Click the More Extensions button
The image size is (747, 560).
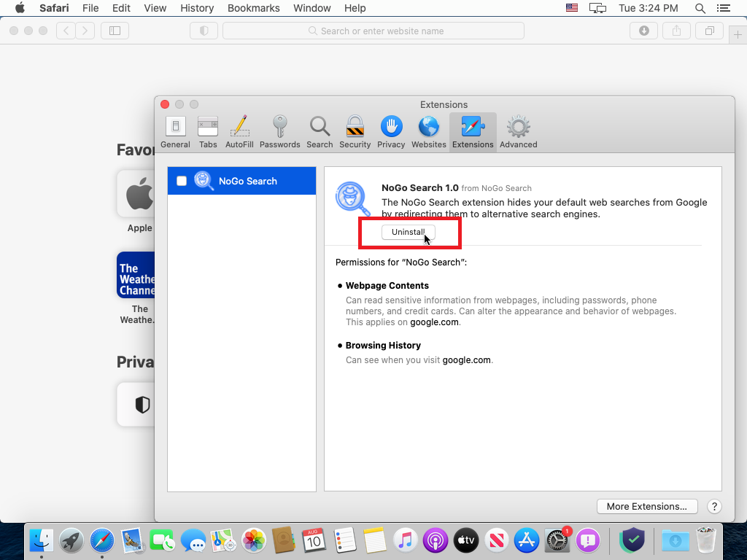pos(647,506)
